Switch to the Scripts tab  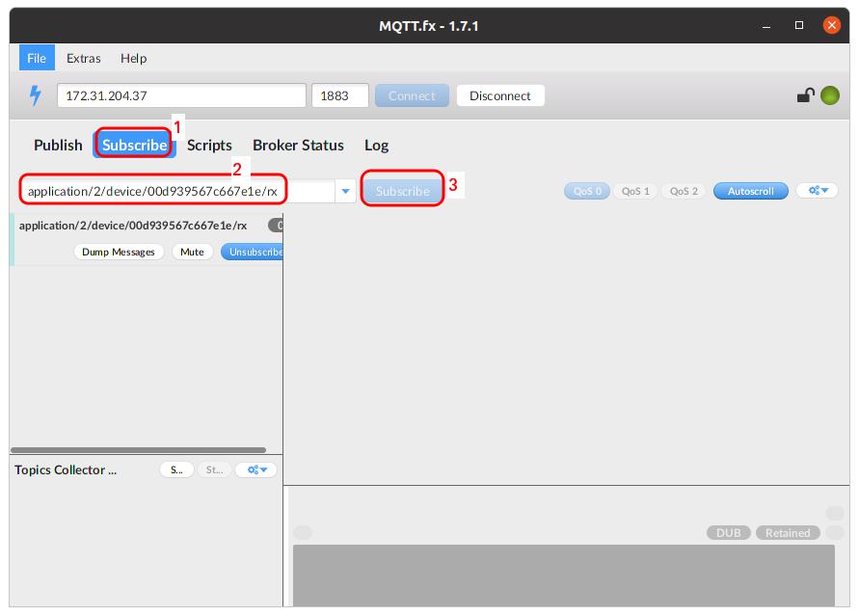click(x=209, y=146)
